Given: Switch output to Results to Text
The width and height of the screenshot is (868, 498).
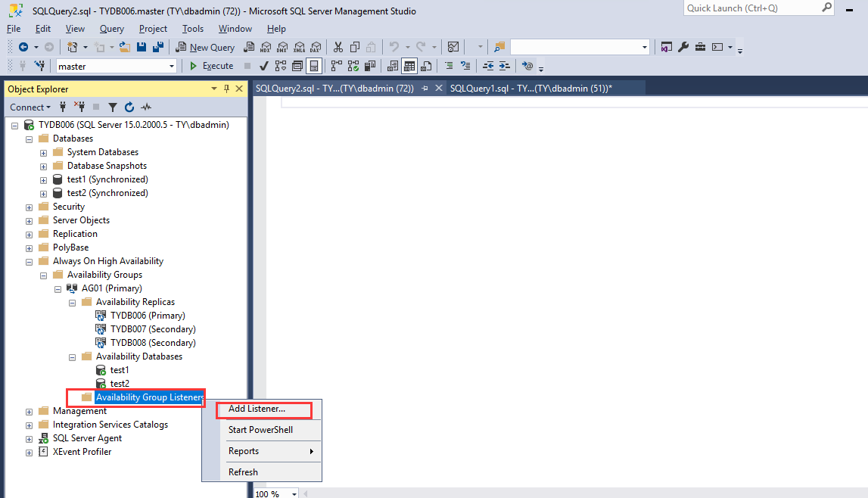Looking at the screenshot, I should point(393,67).
